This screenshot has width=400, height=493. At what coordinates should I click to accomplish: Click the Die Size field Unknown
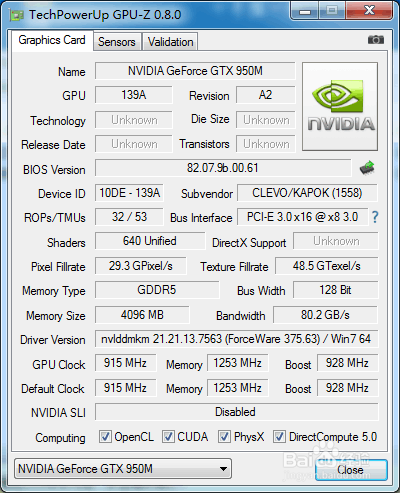pos(266,120)
